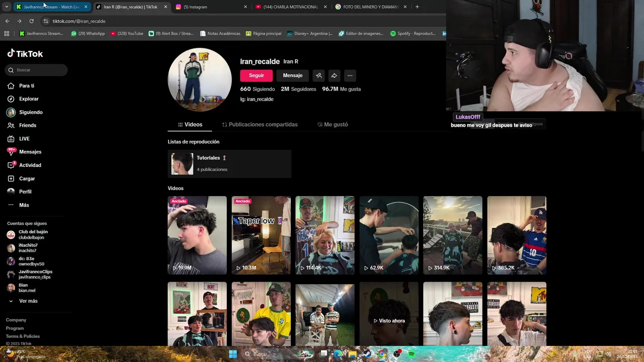Open the WhatsApp bookmark
Screen dimensions: 644x362
pos(88,34)
